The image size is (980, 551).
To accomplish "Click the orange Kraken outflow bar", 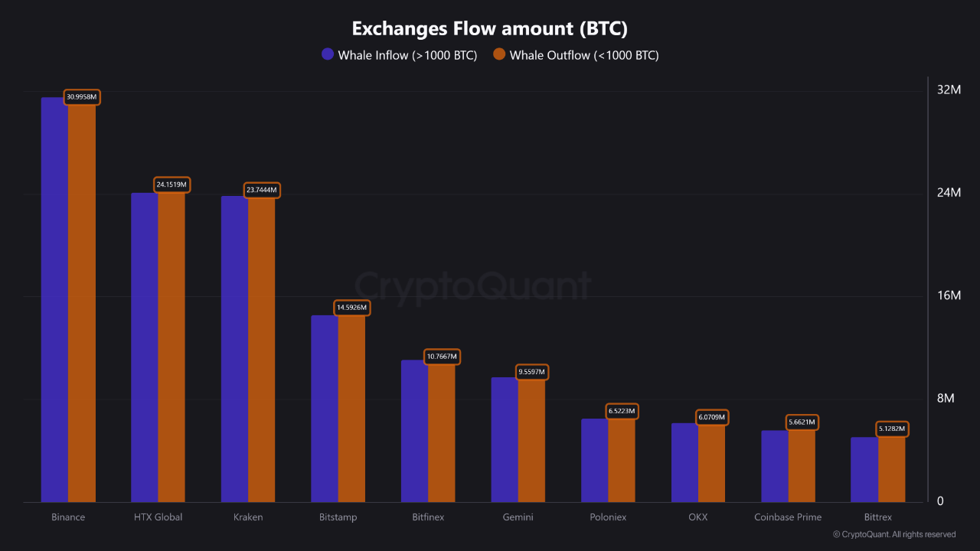I will [x=262, y=352].
